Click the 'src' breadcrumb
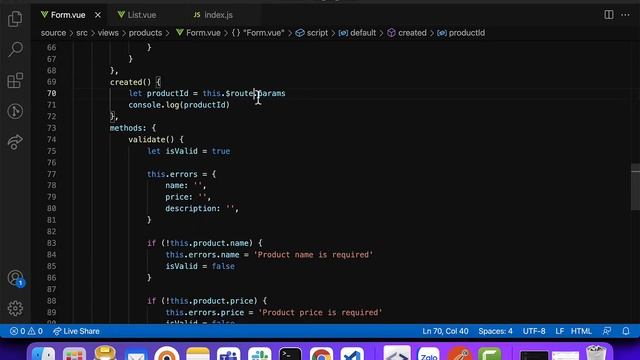This screenshot has height=360, width=640. [x=82, y=33]
